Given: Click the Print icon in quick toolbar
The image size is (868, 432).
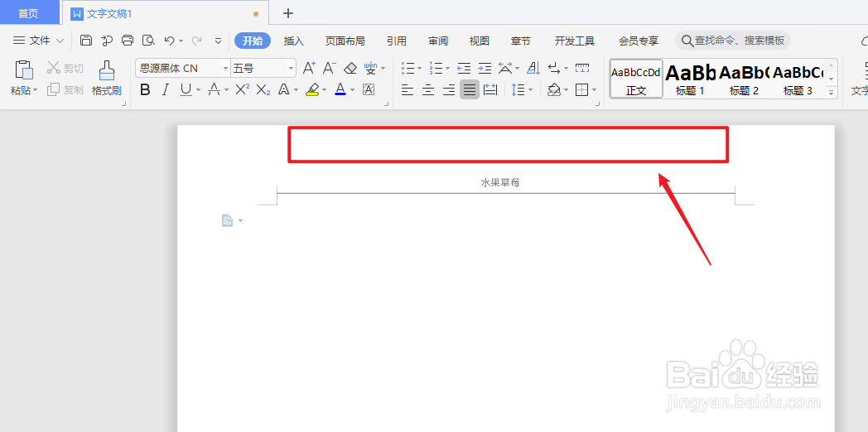Looking at the screenshot, I should pos(128,41).
